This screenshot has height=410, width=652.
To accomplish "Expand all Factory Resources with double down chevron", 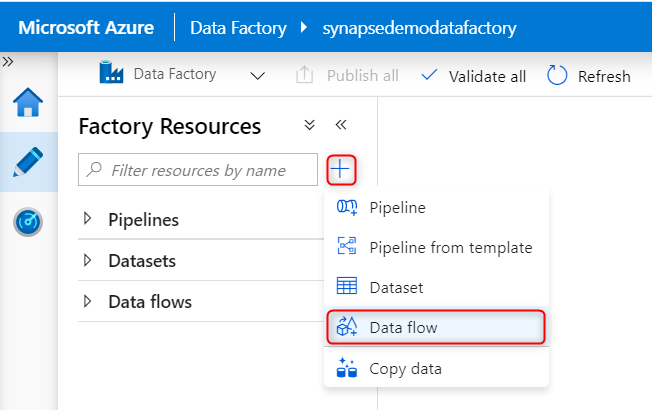I will click(309, 125).
